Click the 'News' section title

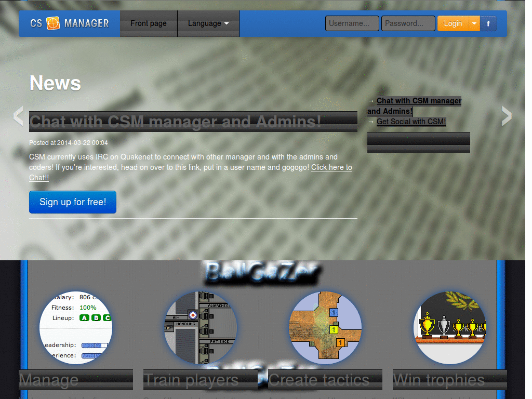(x=55, y=83)
